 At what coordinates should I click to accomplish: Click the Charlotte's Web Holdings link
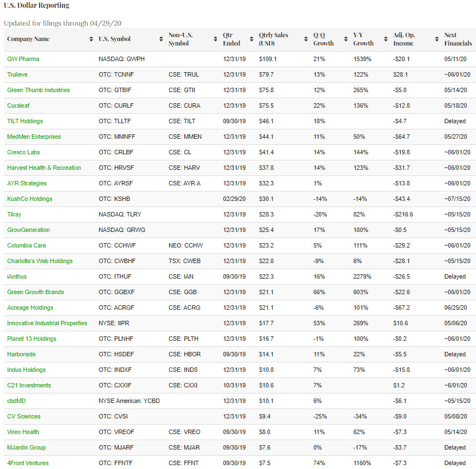[39, 261]
